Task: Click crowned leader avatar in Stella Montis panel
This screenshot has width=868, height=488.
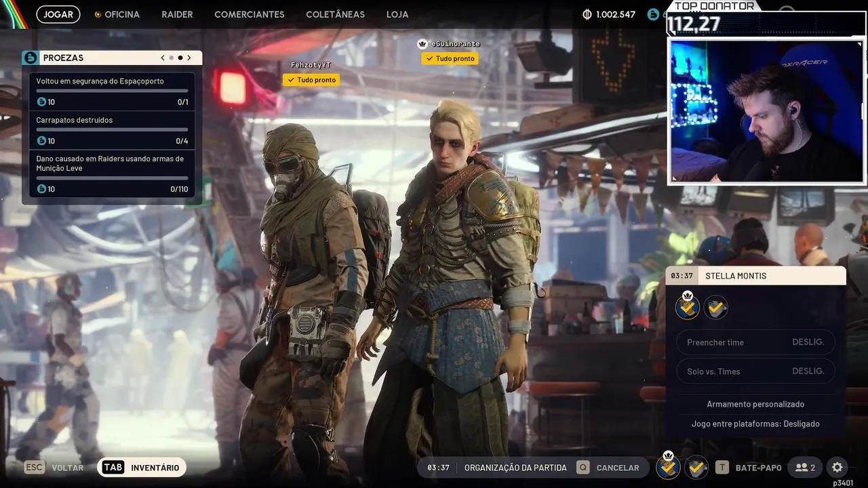Action: [688, 306]
